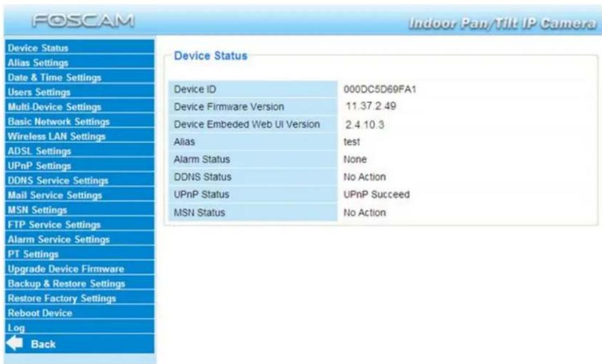Open Wireless LAN Settings

pos(56,136)
